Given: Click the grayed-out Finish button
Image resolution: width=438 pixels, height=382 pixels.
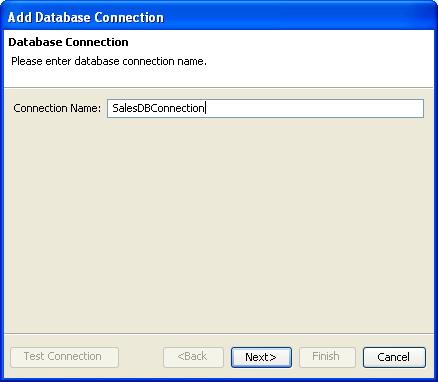Looking at the screenshot, I should (327, 357).
